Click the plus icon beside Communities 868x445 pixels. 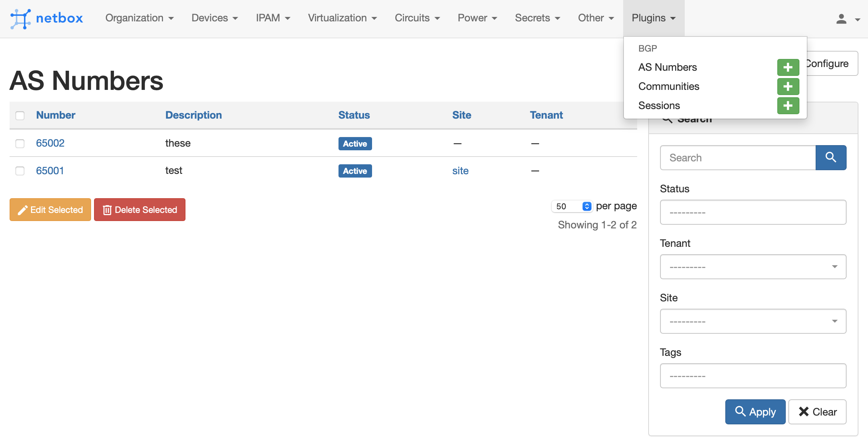click(x=788, y=87)
